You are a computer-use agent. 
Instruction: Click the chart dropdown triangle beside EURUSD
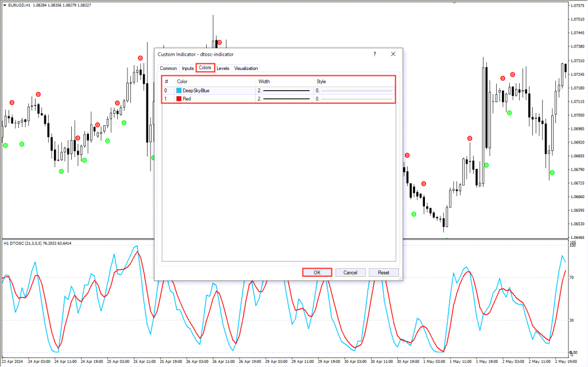click(x=5, y=5)
